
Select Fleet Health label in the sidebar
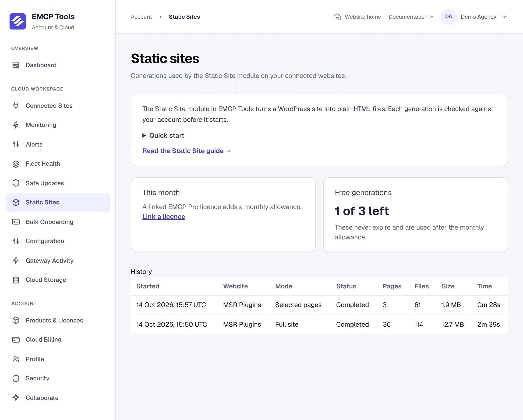click(x=43, y=164)
